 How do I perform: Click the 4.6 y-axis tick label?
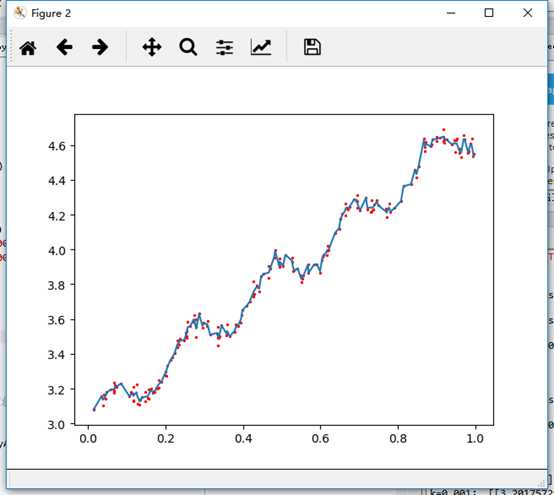(57, 146)
